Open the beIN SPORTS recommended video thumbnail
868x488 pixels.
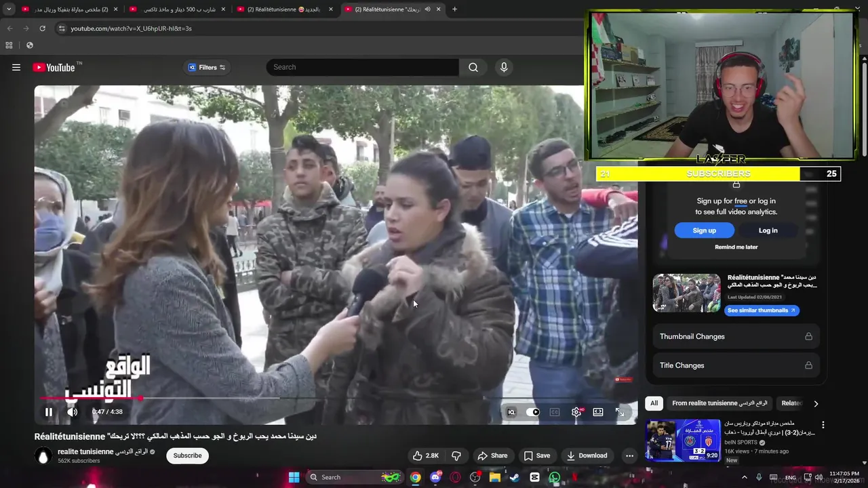(683, 441)
